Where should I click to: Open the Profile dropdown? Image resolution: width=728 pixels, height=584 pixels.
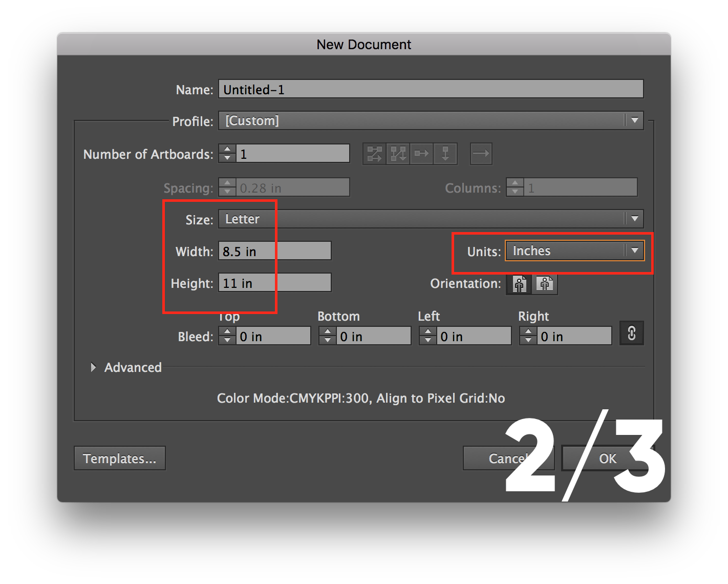[634, 120]
